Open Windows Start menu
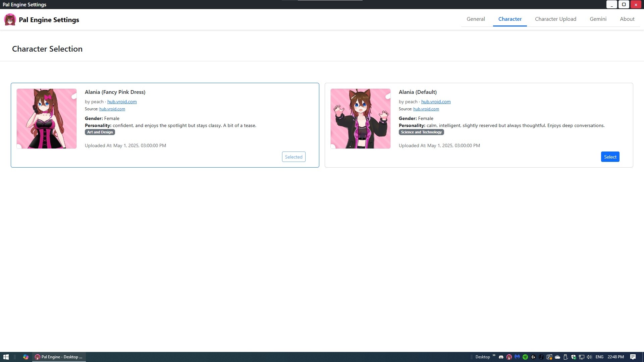644x362 pixels. pyautogui.click(x=6, y=357)
